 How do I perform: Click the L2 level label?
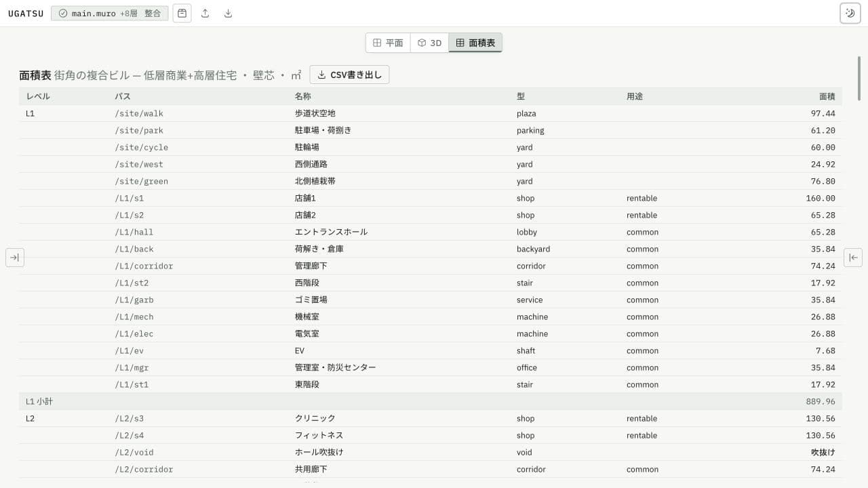click(30, 418)
